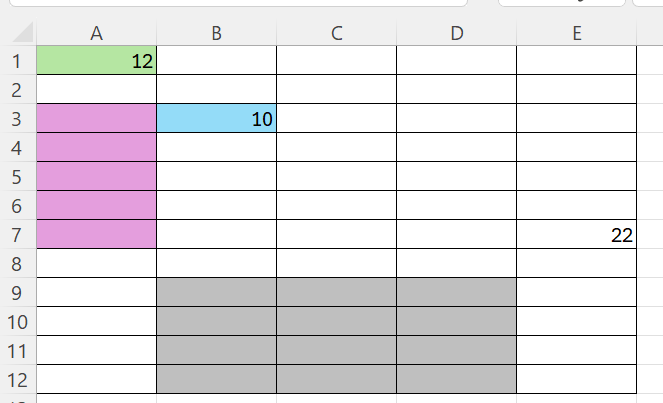Select the entire column D
The image size is (663, 403).
(456, 33)
